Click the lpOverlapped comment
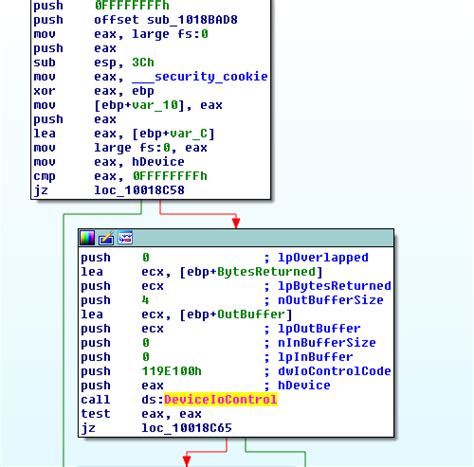 323,258
